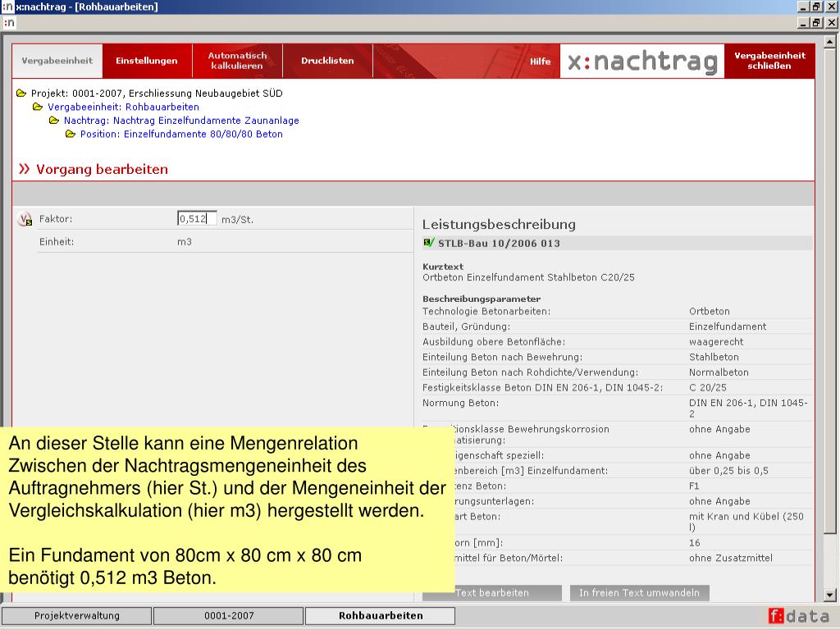
Task: Click the document :n icon in menu bar
Action: [x=9, y=22]
